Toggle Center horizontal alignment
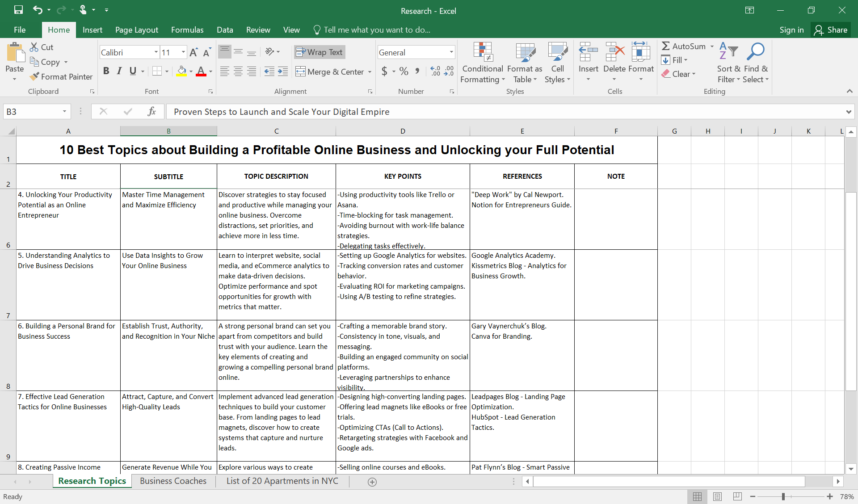 point(238,71)
